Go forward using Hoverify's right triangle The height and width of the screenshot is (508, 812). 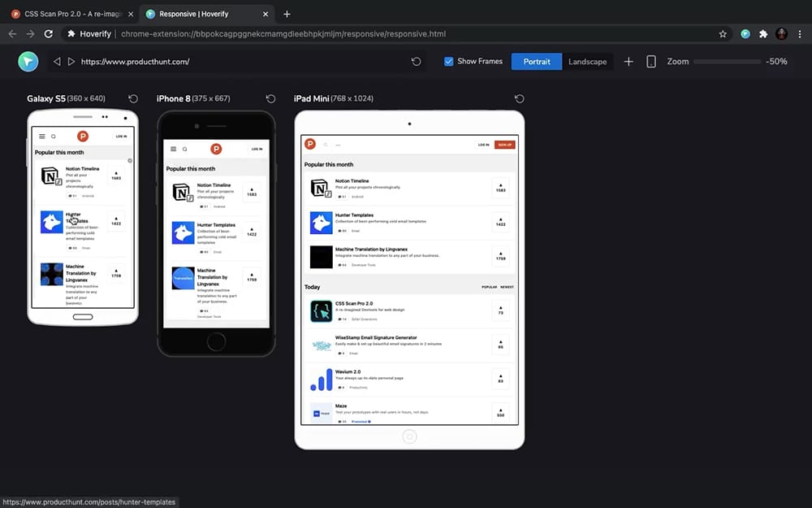coord(71,62)
